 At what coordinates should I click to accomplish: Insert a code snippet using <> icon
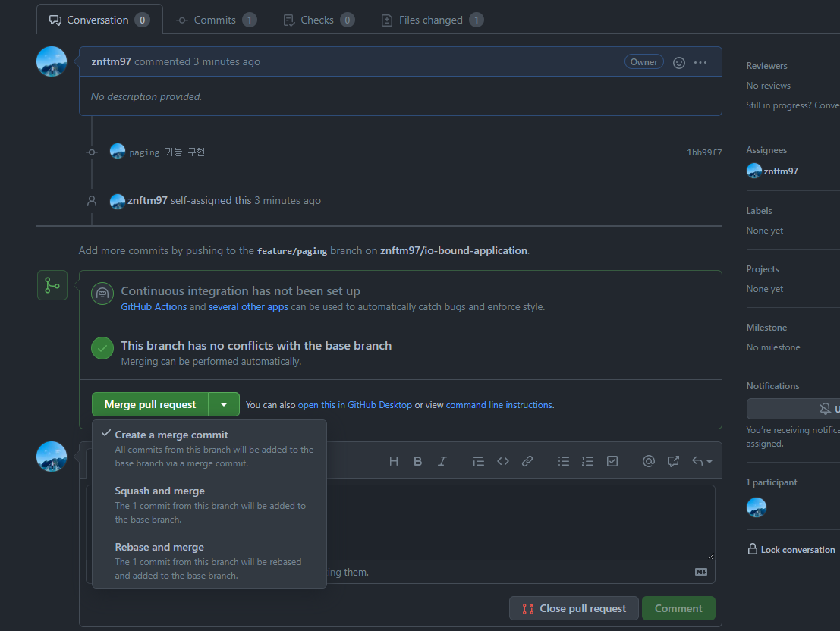[502, 461]
